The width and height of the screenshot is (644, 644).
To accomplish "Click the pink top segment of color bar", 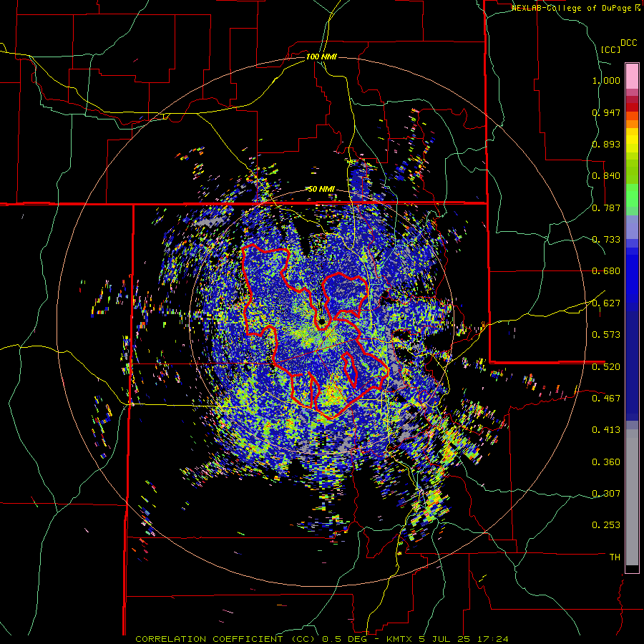I will click(632, 76).
